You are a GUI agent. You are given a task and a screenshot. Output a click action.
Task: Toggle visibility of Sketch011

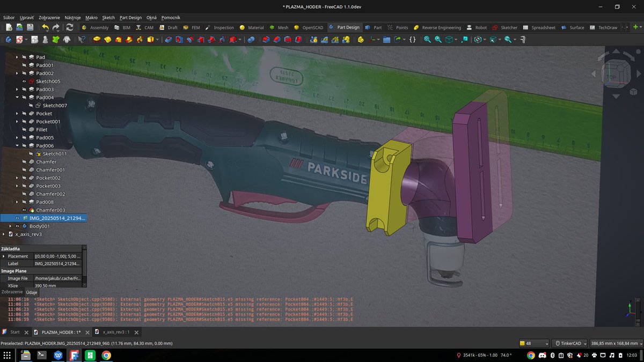(x=31, y=154)
